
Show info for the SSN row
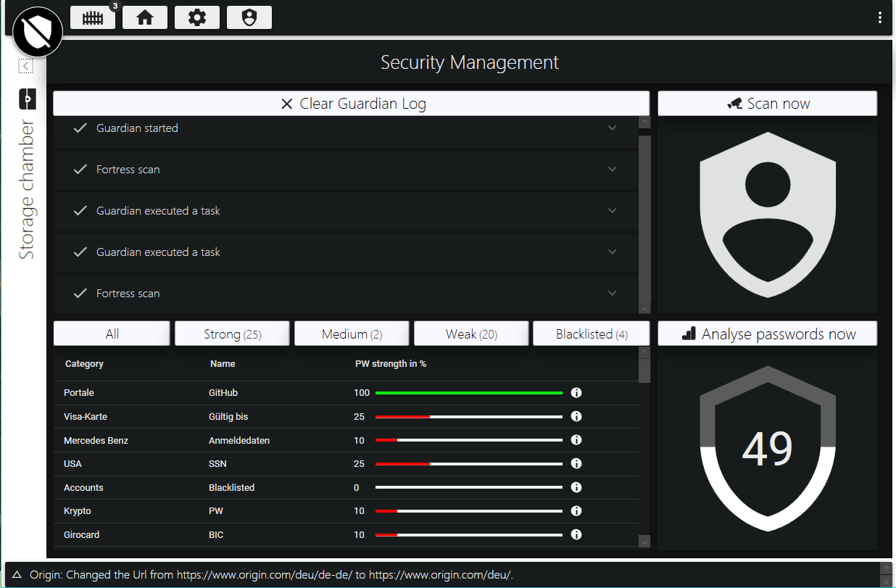click(576, 464)
